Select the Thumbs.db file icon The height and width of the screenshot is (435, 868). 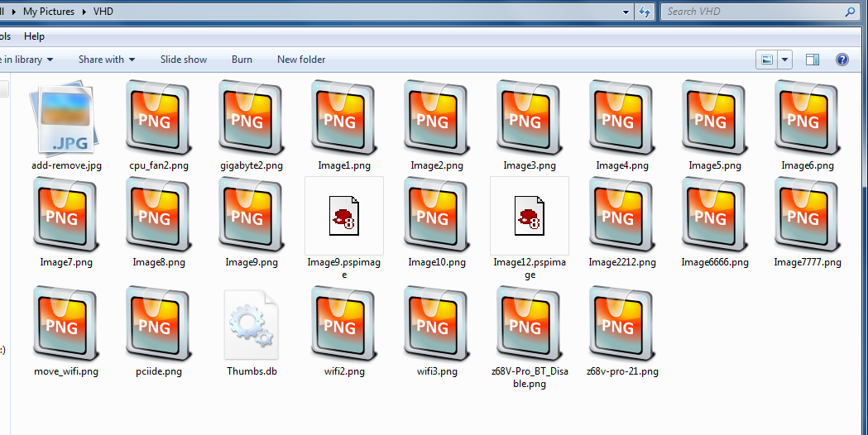coord(252,325)
